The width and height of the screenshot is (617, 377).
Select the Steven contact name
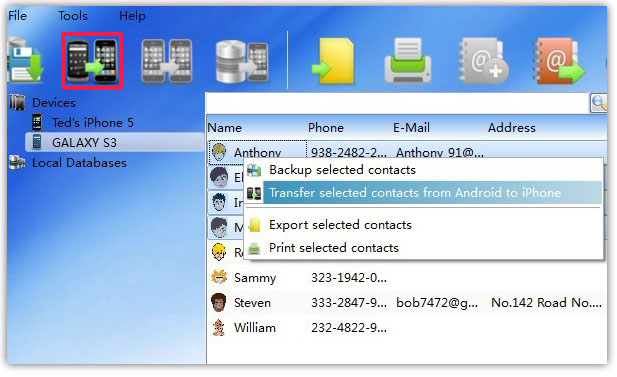pos(252,303)
